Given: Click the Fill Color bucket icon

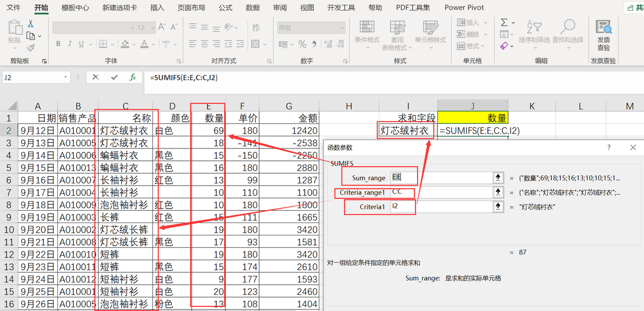Looking at the screenshot, I should click(x=125, y=44).
